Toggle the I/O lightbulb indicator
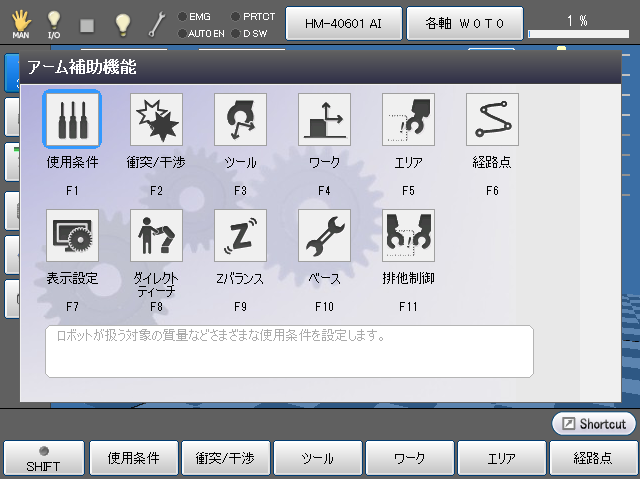 (54, 23)
